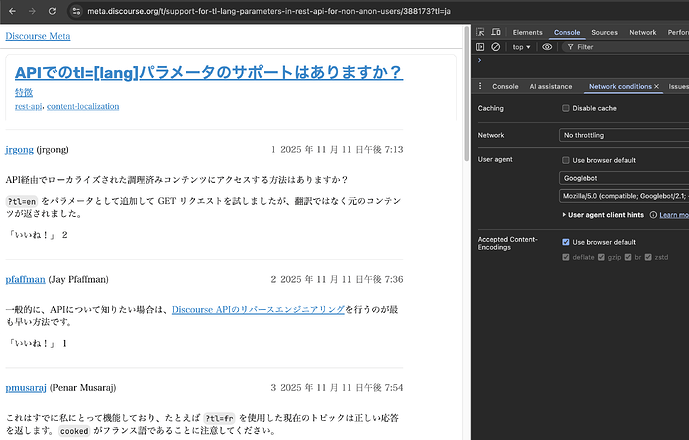Open pfaffman's user profile link
689x440 pixels.
tap(25, 280)
